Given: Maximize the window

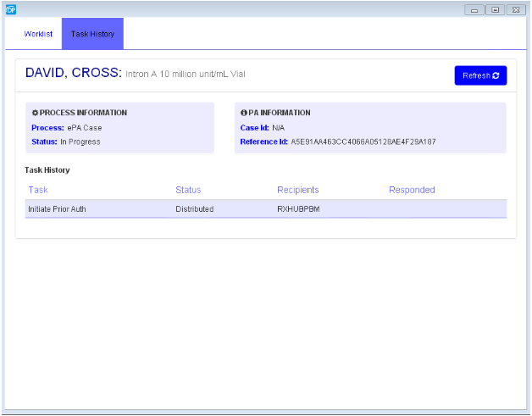Looking at the screenshot, I should (x=495, y=10).
